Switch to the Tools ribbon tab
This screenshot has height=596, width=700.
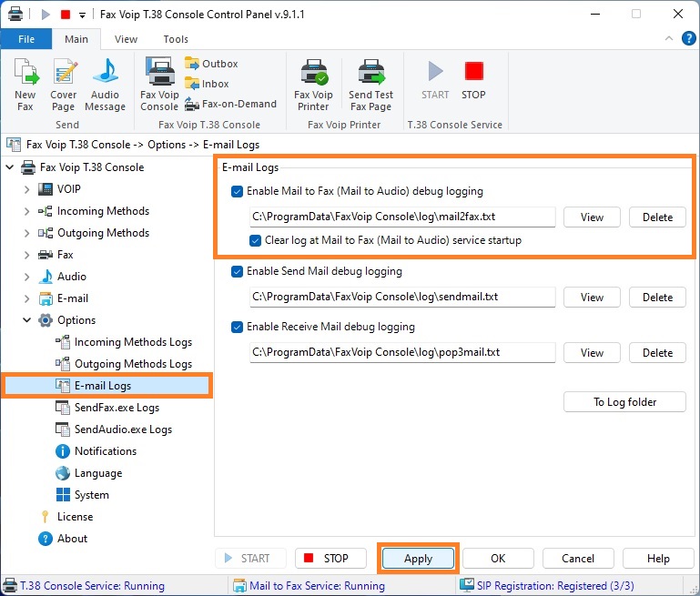point(176,39)
